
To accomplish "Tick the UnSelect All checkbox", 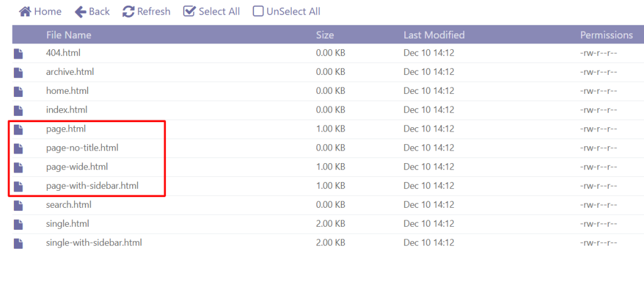I will [258, 11].
